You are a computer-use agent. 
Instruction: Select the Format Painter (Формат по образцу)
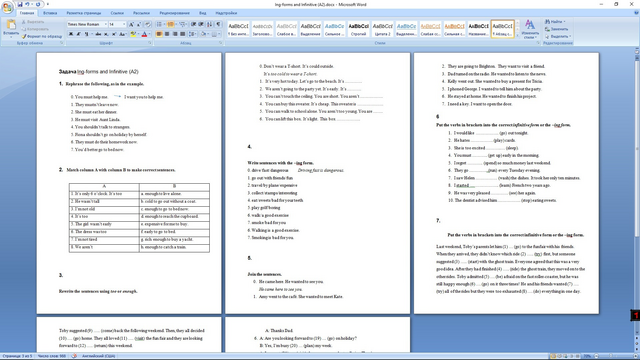[42, 36]
